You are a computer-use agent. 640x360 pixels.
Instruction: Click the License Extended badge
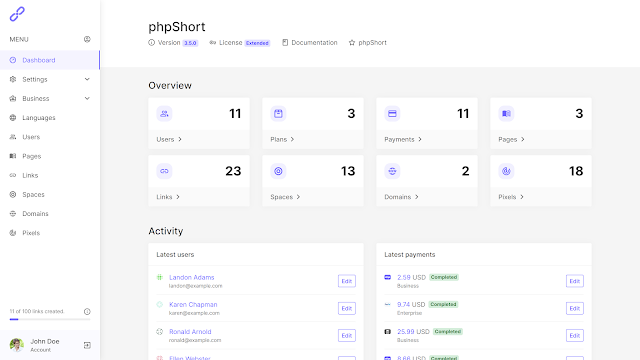[257, 43]
